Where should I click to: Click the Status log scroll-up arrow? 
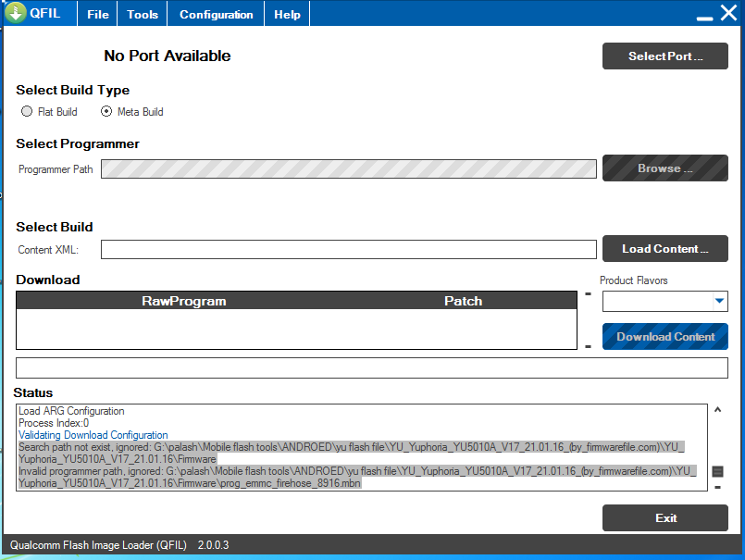(x=718, y=409)
